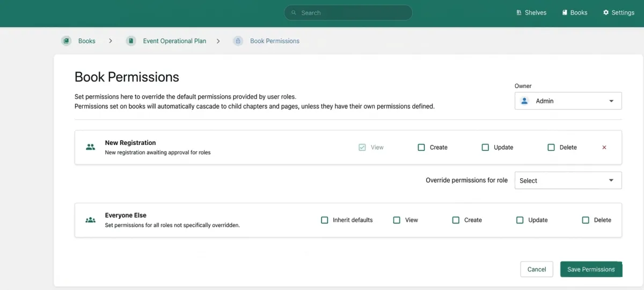Viewport: 644px width, 290px height.
Task: Enable Create for Everyone Else
Action: tap(456, 220)
